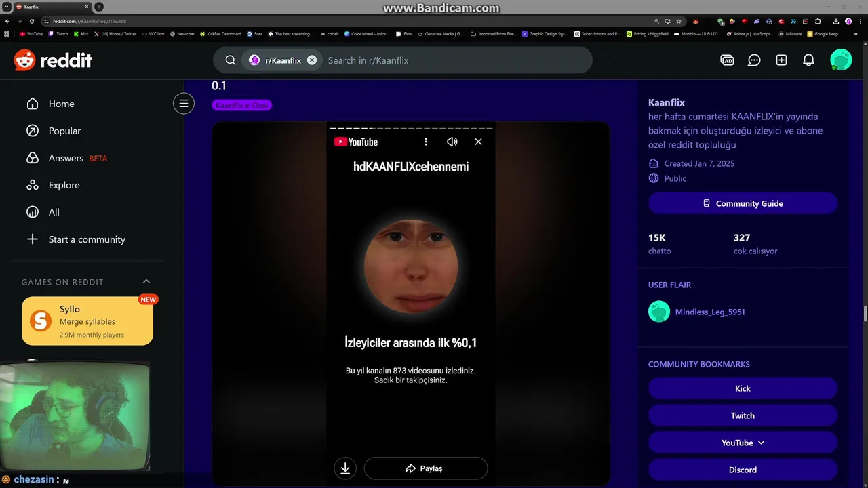The height and width of the screenshot is (488, 868).
Task: Open the Home / Twitter bookmark
Action: tap(115, 33)
